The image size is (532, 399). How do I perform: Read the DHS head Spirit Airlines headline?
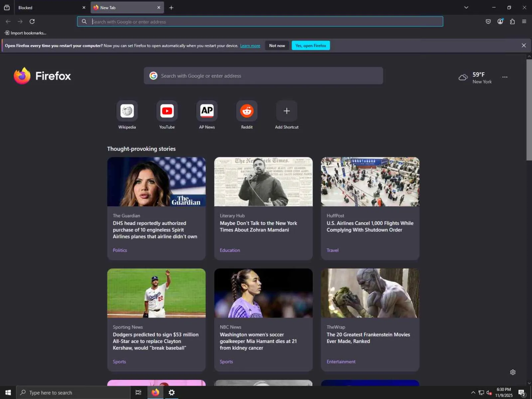[155, 230]
